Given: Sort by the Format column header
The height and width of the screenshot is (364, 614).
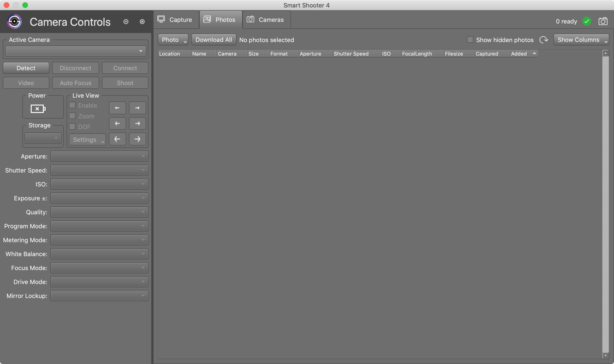Looking at the screenshot, I should 284,53.
